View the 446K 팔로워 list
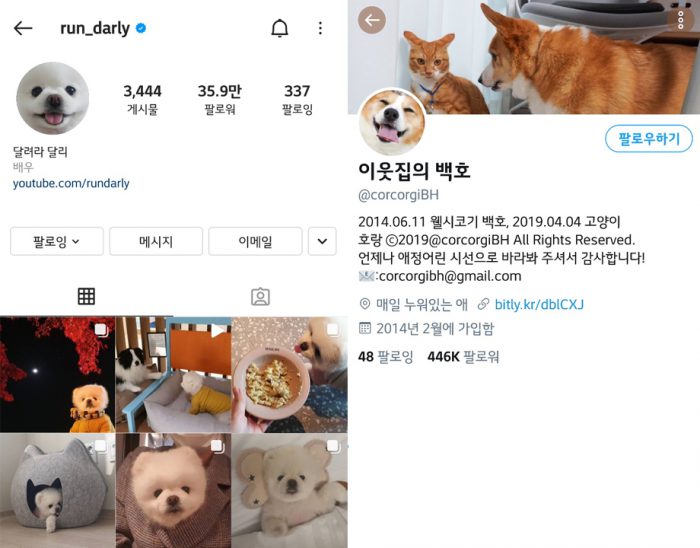Viewport: 700px width, 548px height. (463, 357)
